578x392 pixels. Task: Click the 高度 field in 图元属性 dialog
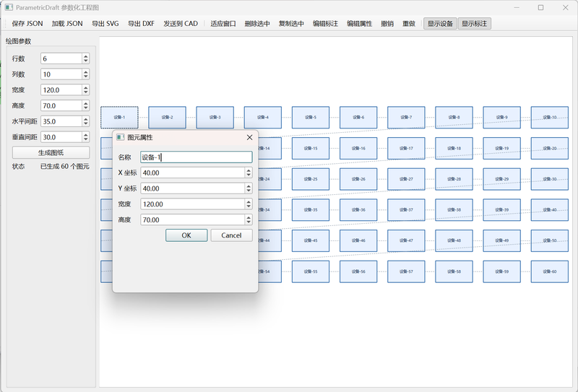(192, 220)
